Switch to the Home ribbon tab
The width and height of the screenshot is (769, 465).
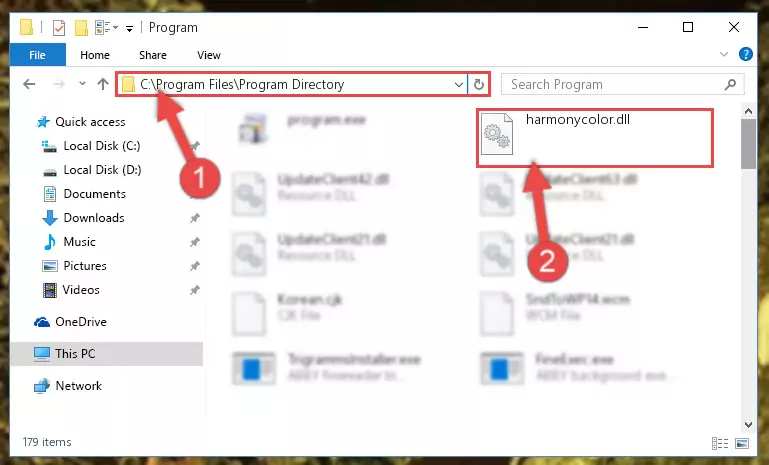(x=95, y=55)
